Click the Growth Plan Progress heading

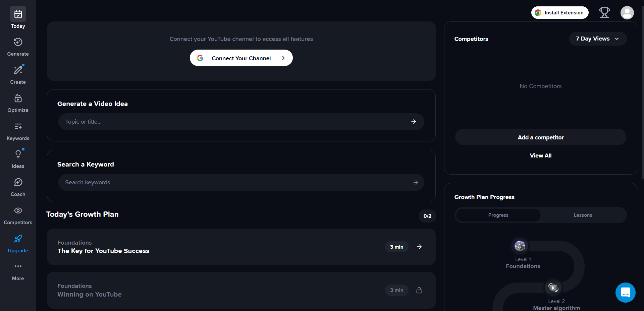click(484, 197)
